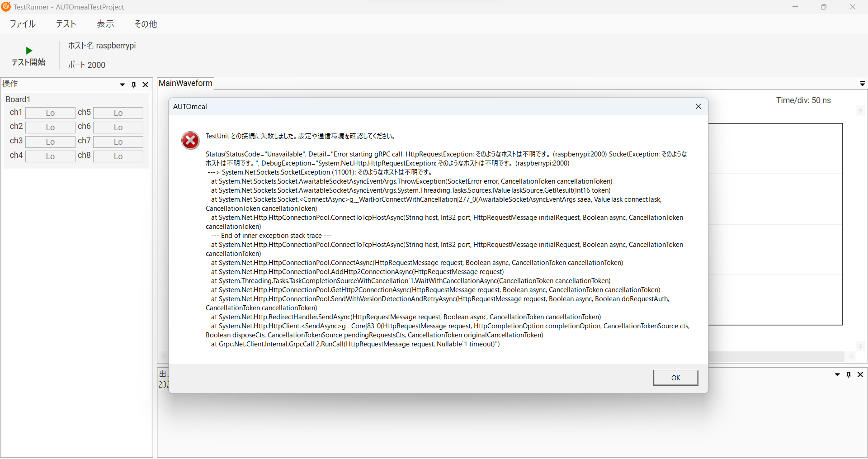Open the output panel options dropdown
The width and height of the screenshot is (868, 459).
click(x=837, y=374)
